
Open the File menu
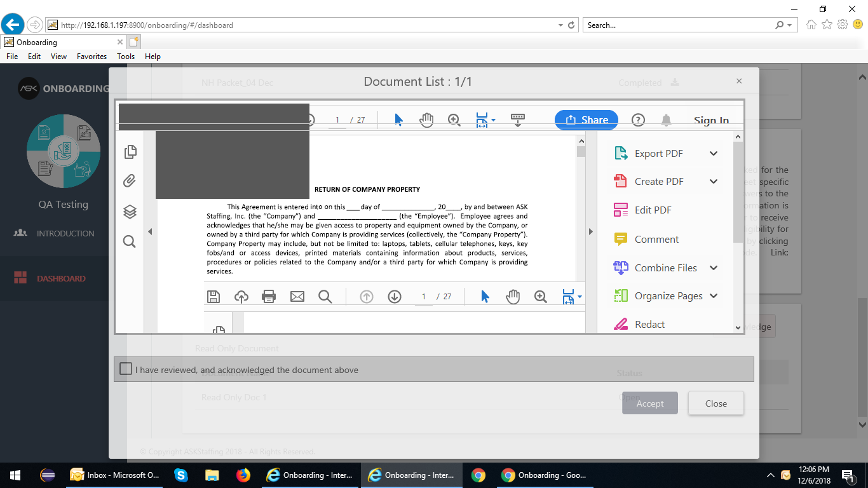tap(12, 56)
